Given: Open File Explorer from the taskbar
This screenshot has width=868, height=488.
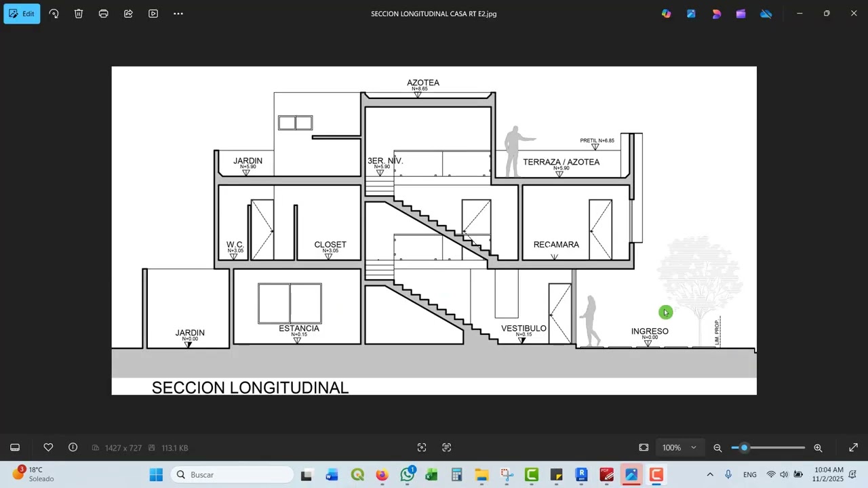Looking at the screenshot, I should 481,474.
